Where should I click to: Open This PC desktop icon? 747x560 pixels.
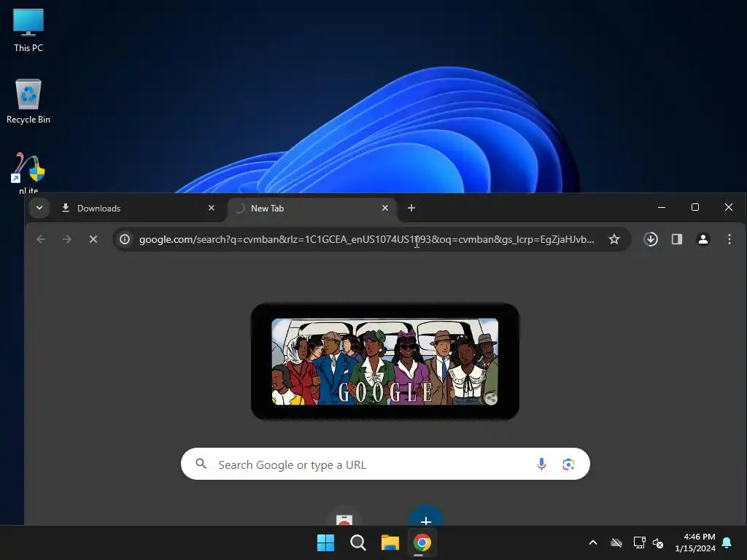click(x=28, y=30)
